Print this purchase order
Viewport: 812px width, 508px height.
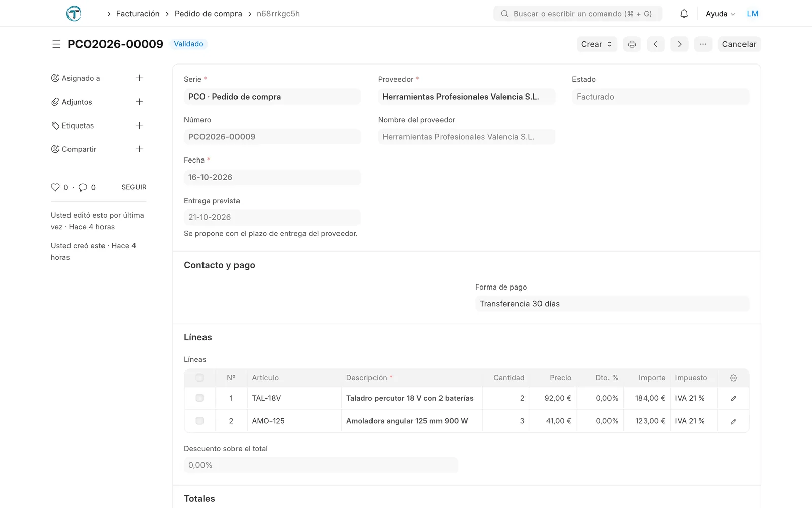point(632,44)
